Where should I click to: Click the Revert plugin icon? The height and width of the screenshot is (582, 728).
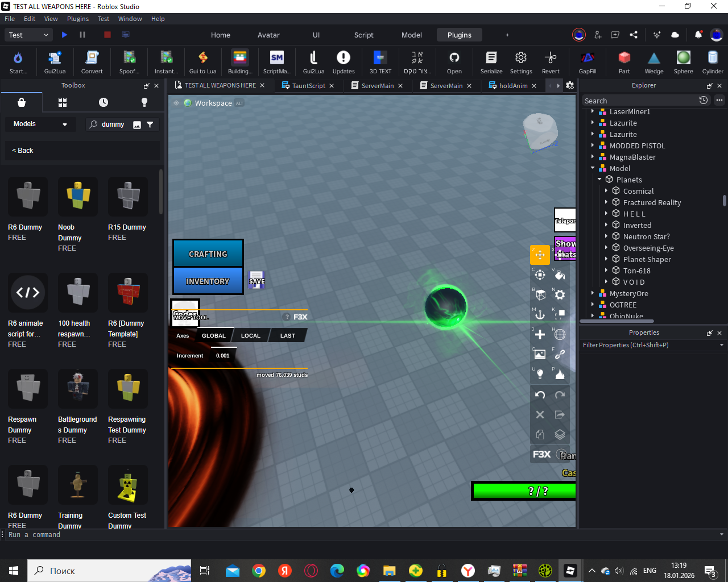551,62
